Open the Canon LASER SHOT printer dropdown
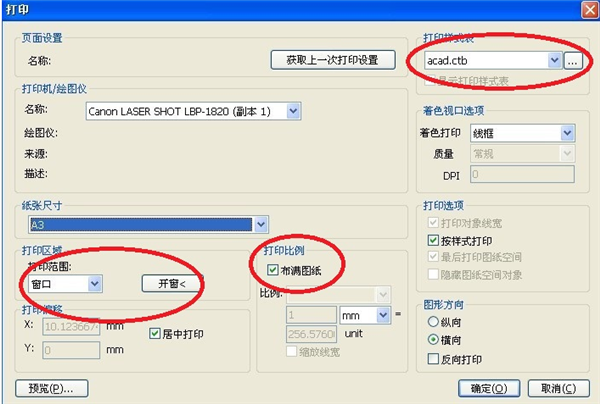 (293, 111)
